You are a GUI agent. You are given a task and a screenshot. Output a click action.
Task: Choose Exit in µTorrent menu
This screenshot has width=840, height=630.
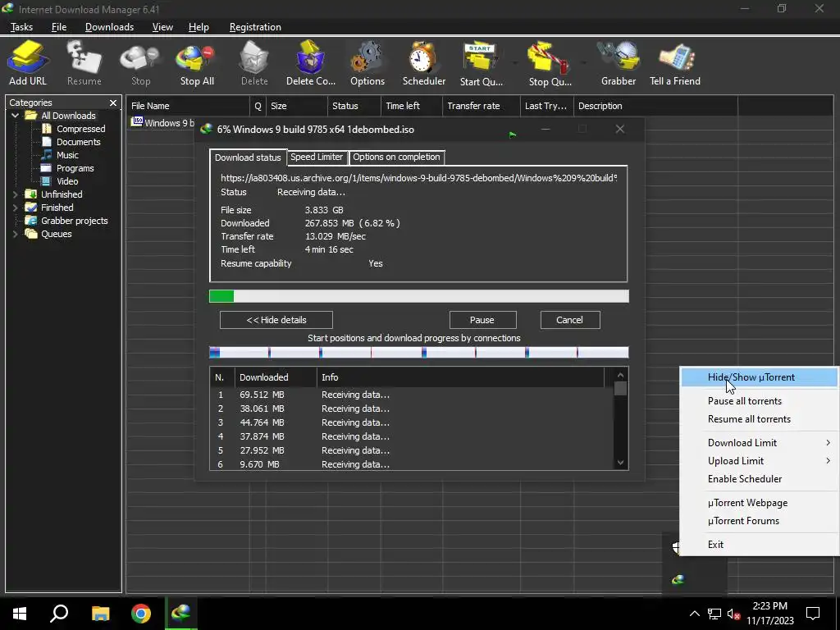[759, 545]
